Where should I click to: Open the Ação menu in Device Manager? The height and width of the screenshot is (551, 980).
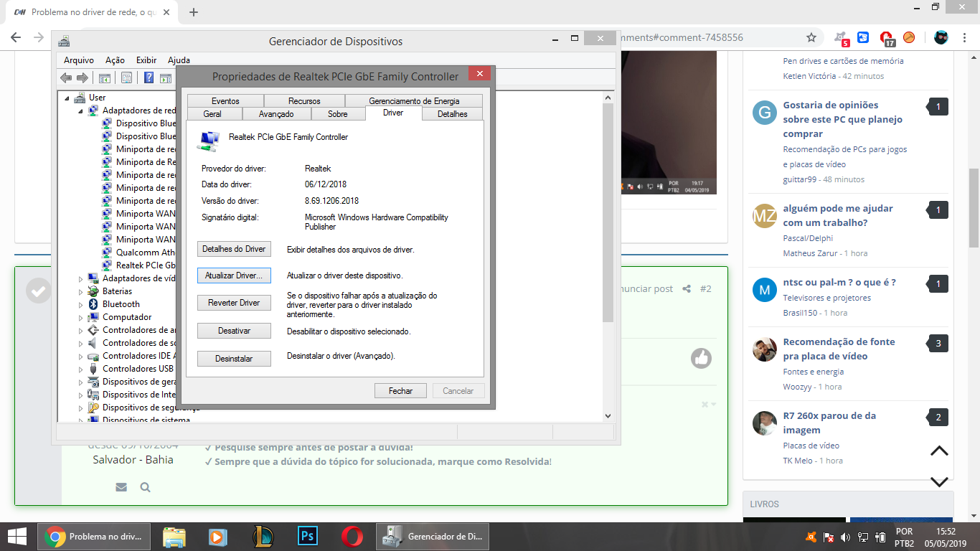pos(115,60)
